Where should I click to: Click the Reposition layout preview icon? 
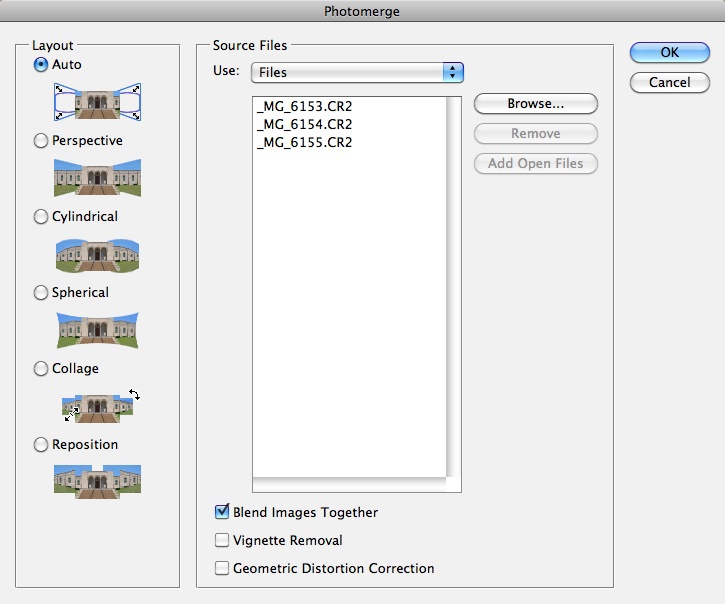coord(97,480)
